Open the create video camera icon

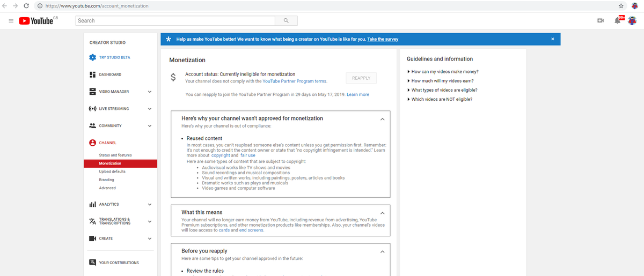601,21
